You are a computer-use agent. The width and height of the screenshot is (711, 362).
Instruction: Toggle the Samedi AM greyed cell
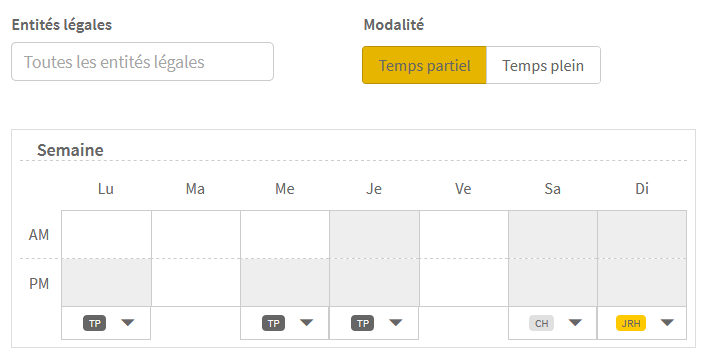pyautogui.click(x=553, y=235)
